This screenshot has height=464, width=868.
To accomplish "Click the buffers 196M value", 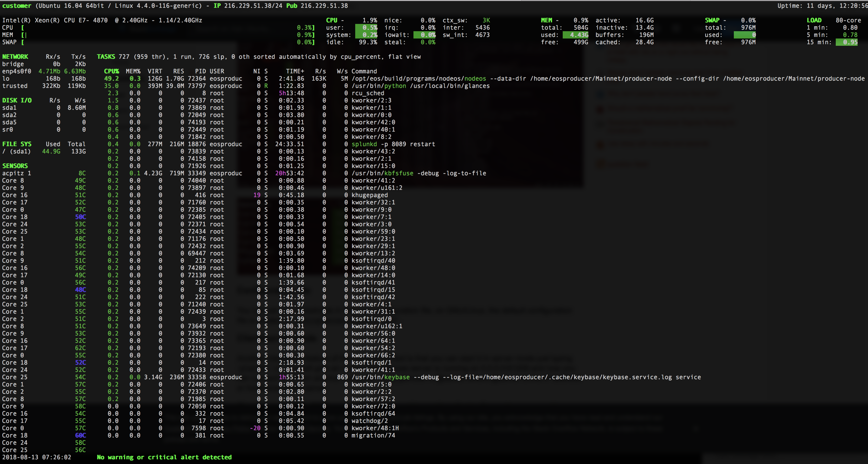I will pyautogui.click(x=646, y=35).
